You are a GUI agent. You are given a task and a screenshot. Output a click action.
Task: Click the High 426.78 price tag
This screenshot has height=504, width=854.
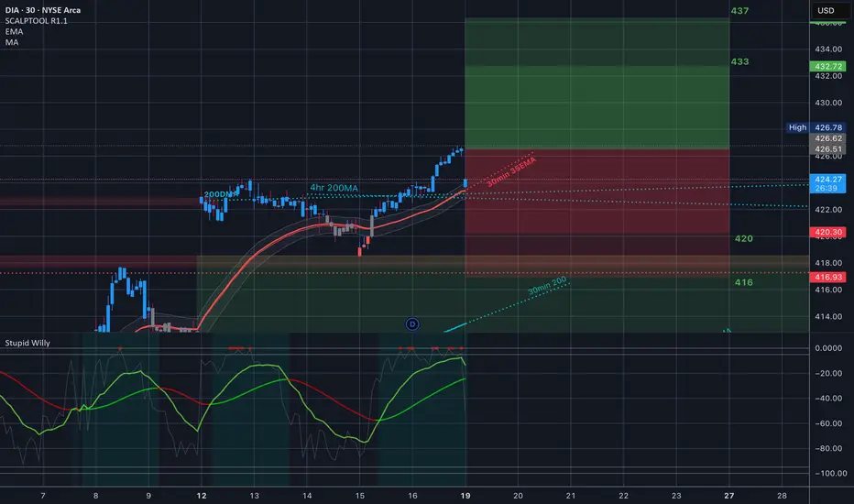point(816,127)
